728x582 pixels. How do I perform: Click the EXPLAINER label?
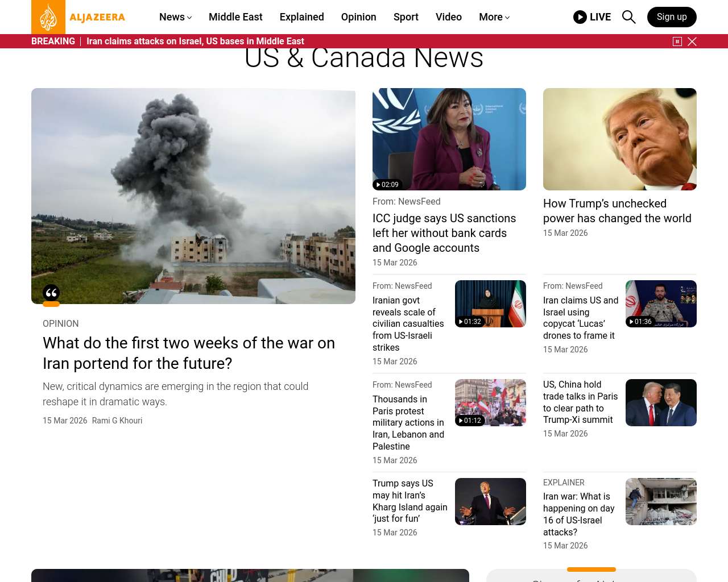[x=564, y=483]
